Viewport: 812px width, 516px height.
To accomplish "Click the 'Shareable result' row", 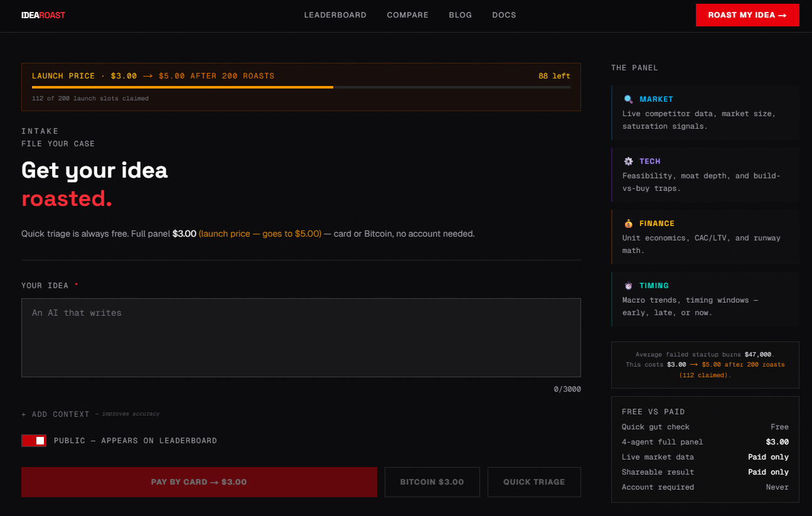I will 705,472.
